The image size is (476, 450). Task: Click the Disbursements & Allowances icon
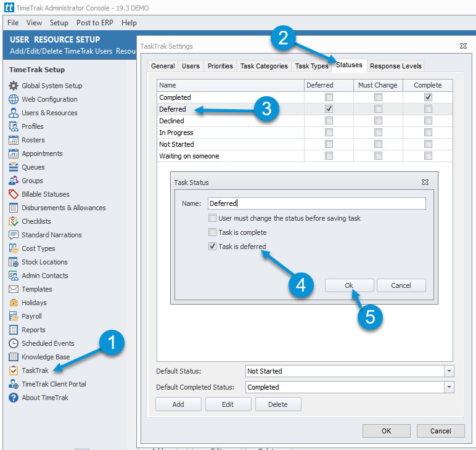(x=14, y=208)
